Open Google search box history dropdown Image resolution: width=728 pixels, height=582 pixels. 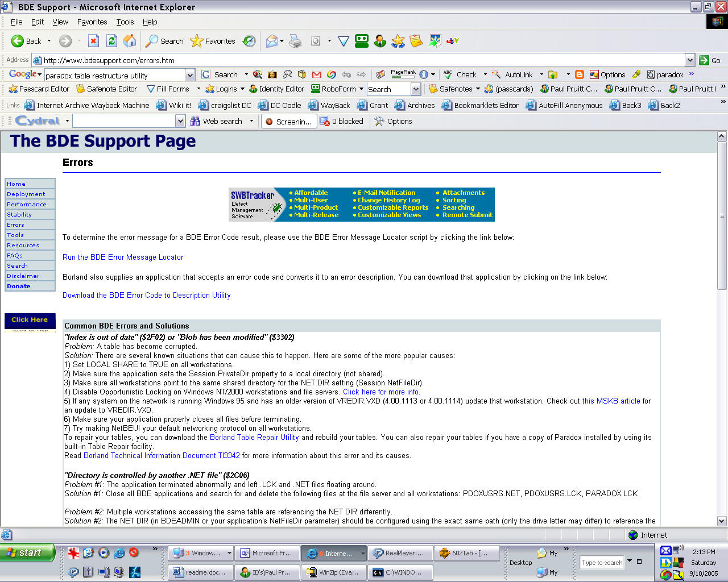point(190,75)
